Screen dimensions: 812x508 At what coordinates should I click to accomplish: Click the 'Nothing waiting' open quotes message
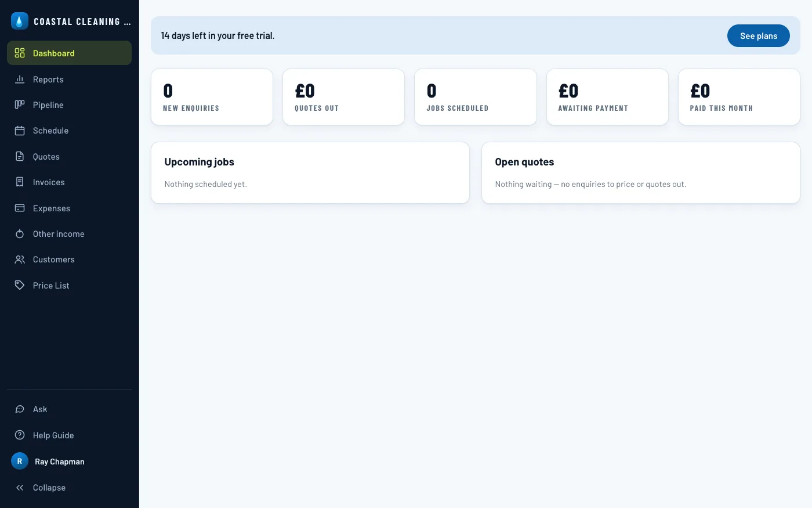click(x=590, y=184)
